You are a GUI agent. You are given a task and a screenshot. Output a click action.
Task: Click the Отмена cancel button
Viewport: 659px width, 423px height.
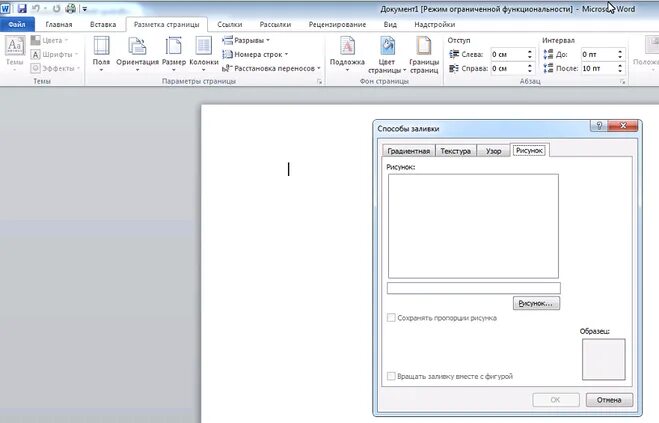tap(609, 400)
